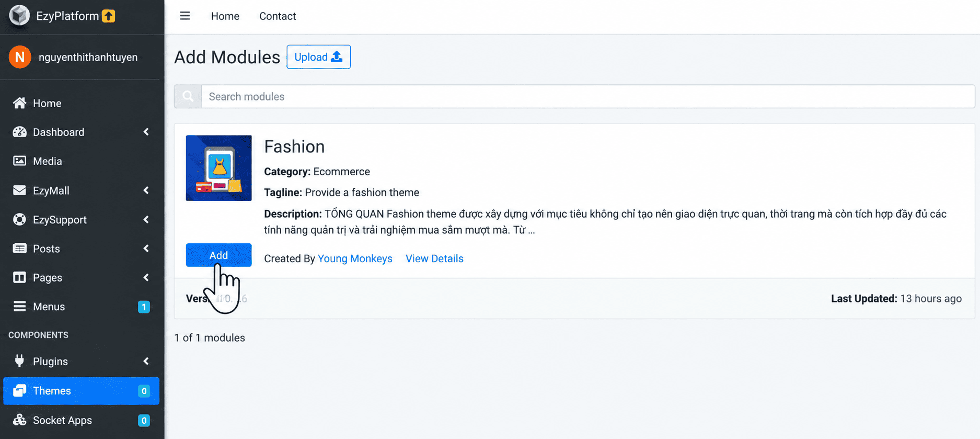980x439 pixels.
Task: Open Contact in the top navigation
Action: click(278, 16)
